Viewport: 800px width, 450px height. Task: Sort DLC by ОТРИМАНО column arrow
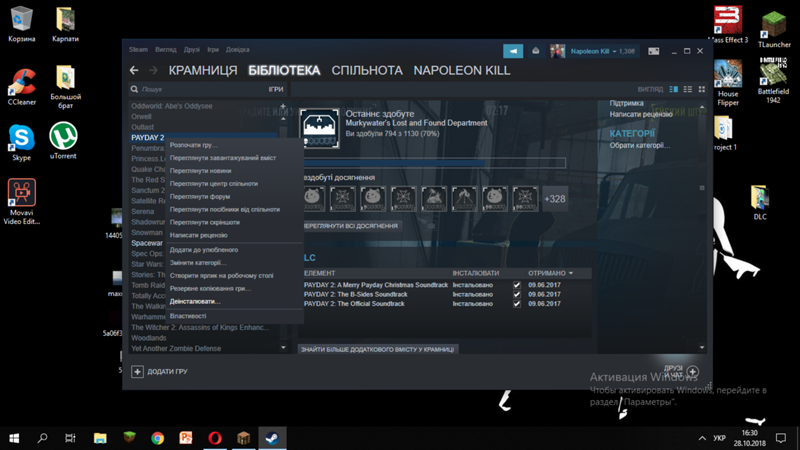571,273
